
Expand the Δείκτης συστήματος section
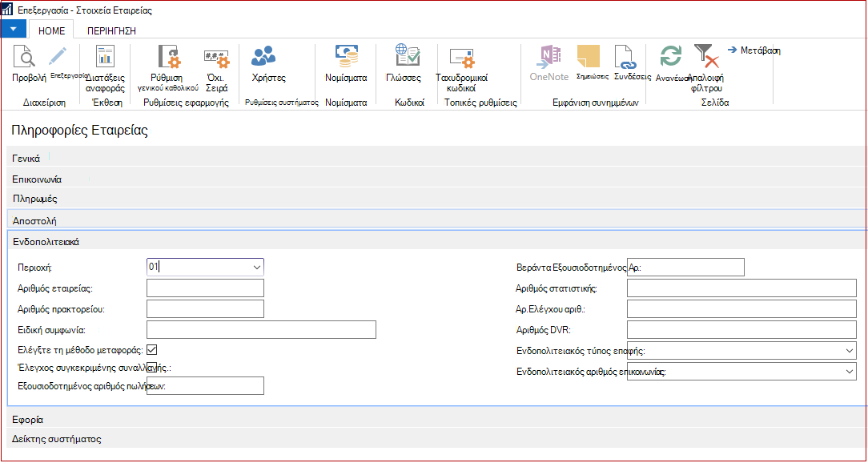436,439
